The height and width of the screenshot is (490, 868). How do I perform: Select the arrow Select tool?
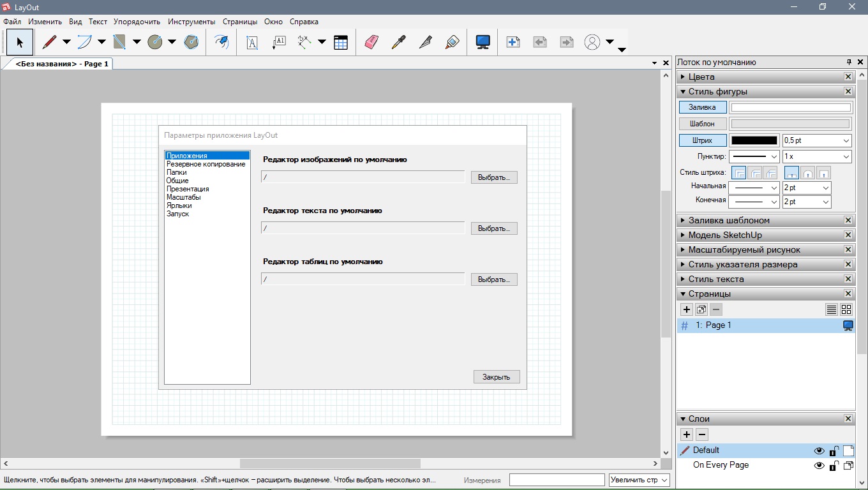[20, 43]
